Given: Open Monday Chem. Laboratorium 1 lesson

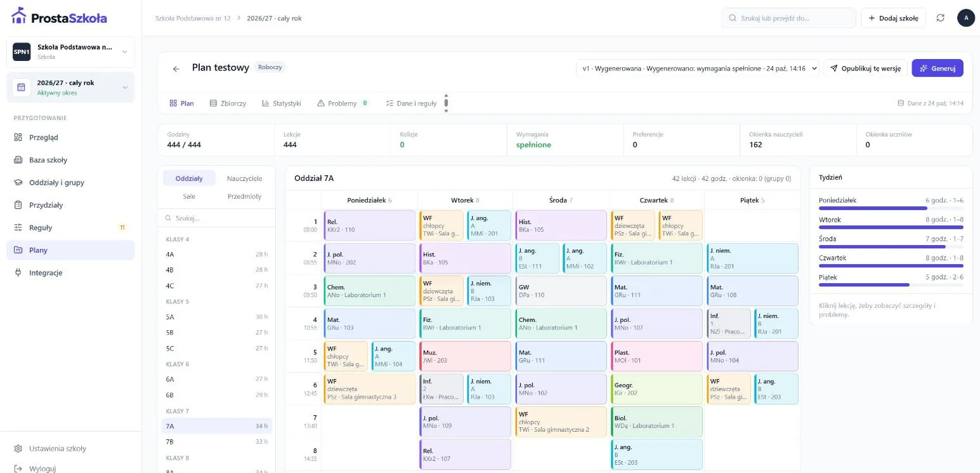Looking at the screenshot, I should click(x=369, y=291).
